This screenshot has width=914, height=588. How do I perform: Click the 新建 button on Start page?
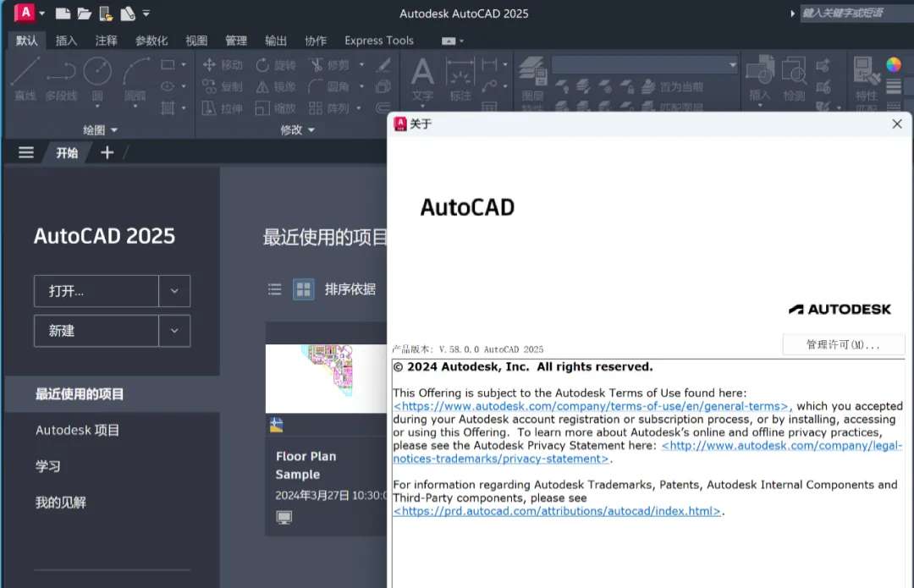pos(96,331)
